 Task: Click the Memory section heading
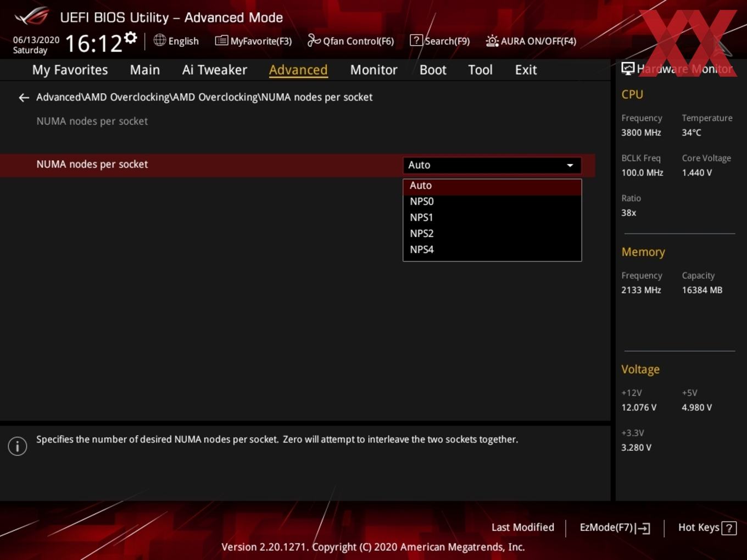(x=643, y=252)
